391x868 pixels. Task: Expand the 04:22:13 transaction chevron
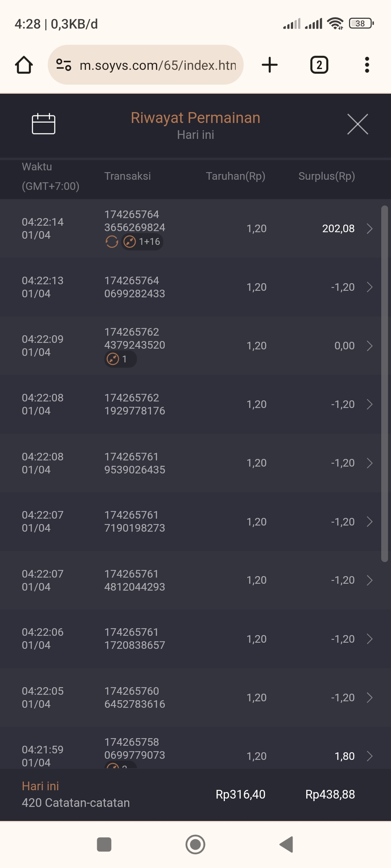coord(370,287)
